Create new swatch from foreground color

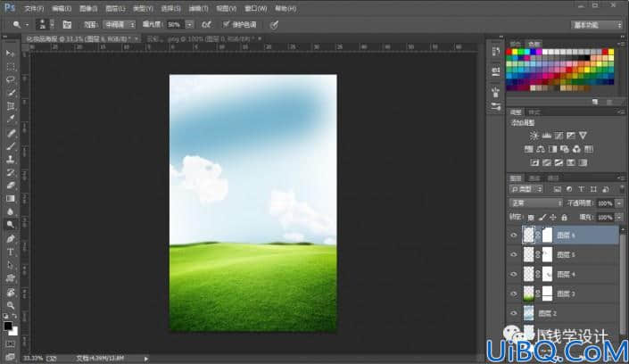[x=595, y=103]
